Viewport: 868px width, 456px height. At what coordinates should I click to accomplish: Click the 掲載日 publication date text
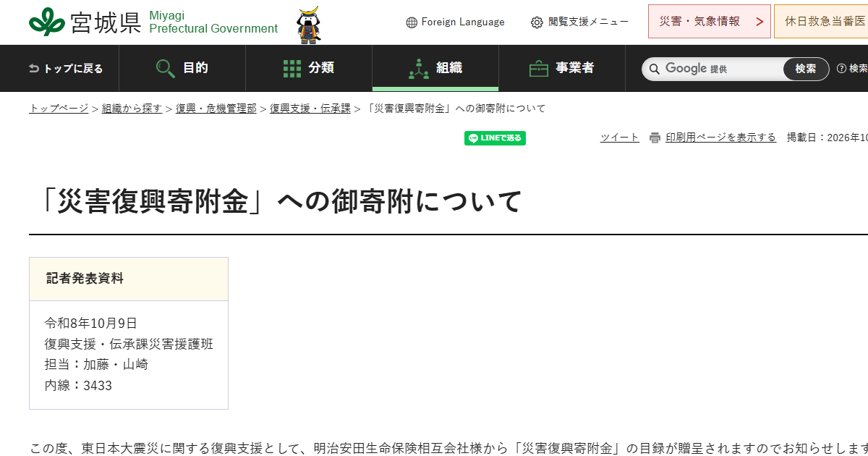click(x=827, y=138)
